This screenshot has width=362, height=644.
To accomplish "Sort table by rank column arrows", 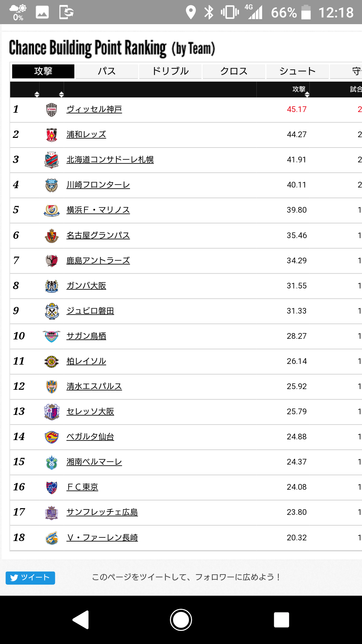I will pyautogui.click(x=37, y=94).
